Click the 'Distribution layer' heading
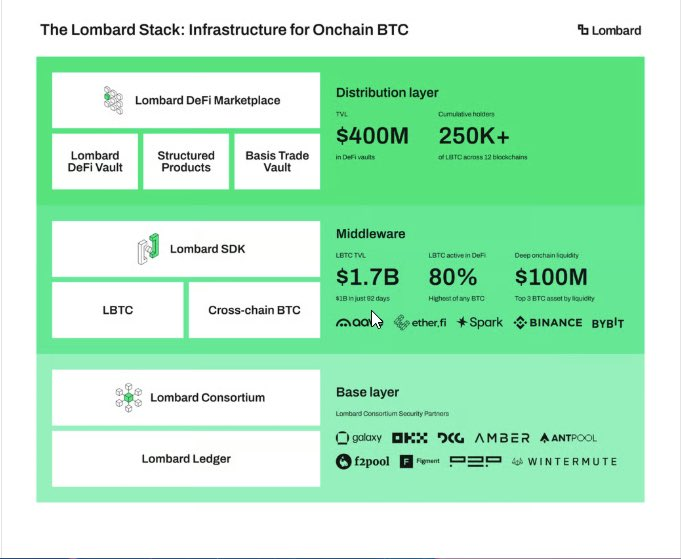 coord(387,93)
